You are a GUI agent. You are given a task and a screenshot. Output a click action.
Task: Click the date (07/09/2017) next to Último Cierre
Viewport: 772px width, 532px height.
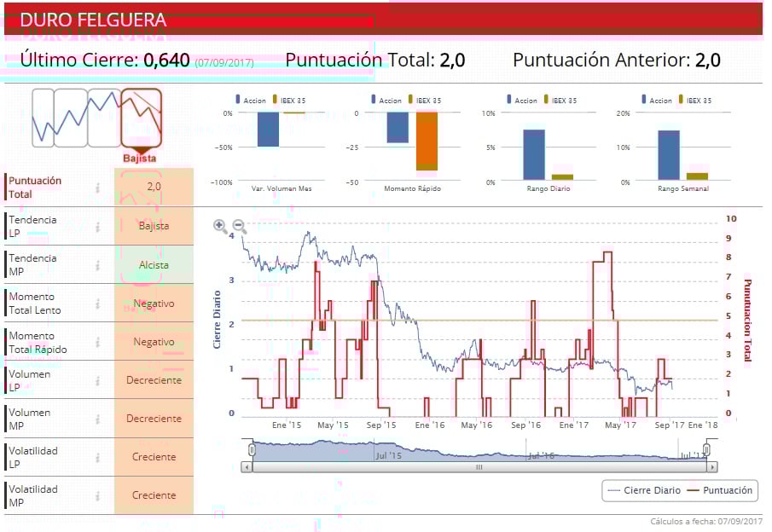tap(224, 63)
